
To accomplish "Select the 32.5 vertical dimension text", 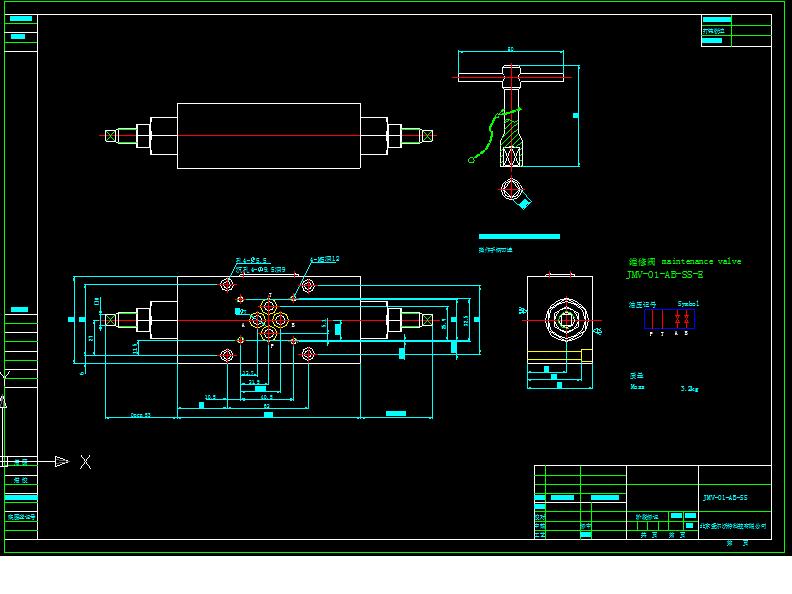I will (x=466, y=321).
